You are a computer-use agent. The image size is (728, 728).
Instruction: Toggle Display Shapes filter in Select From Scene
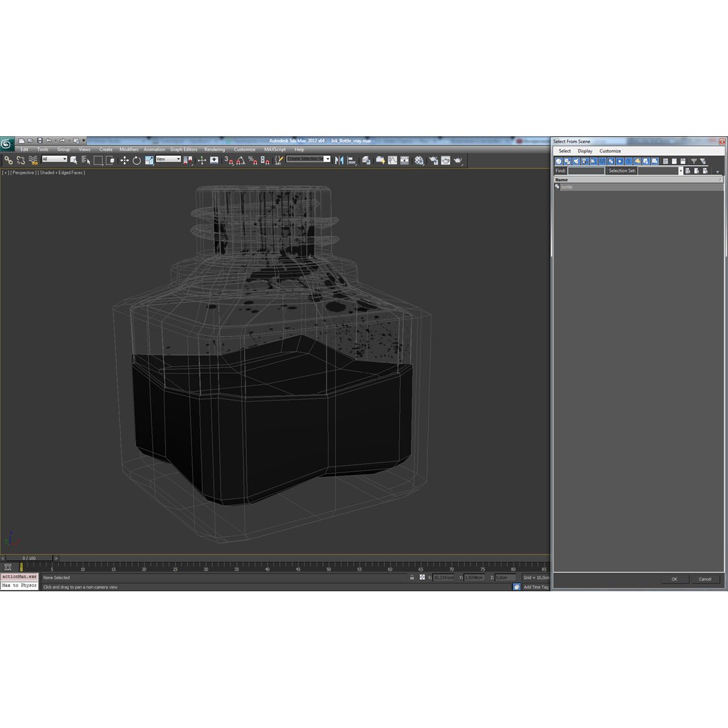pyautogui.click(x=568, y=161)
